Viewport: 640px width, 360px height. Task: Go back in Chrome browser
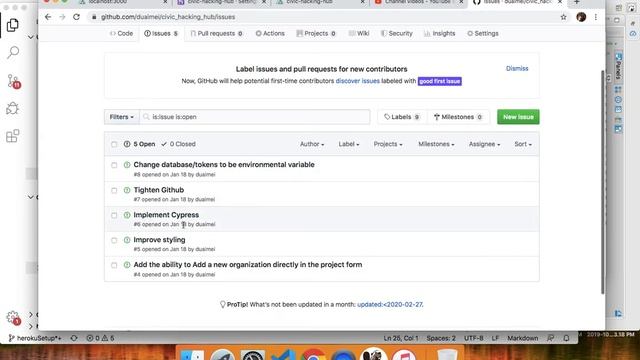[x=48, y=17]
